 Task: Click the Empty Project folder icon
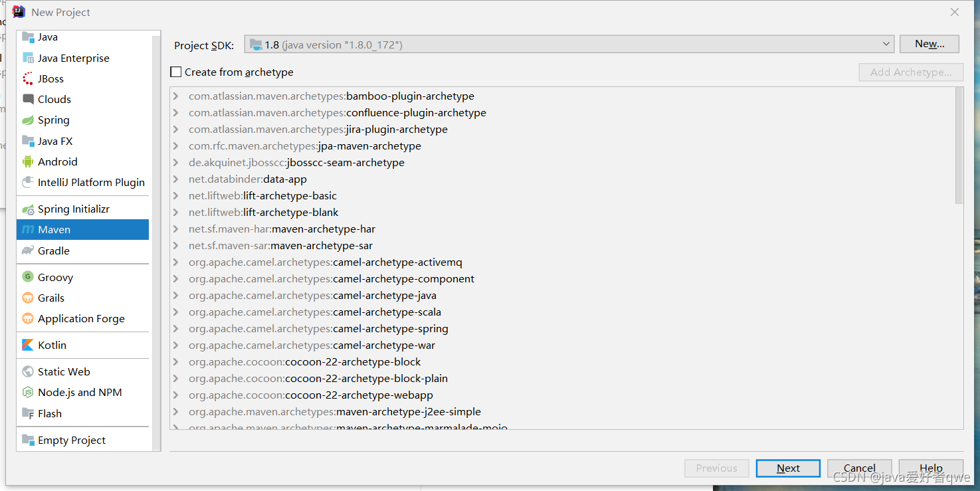tap(28, 440)
